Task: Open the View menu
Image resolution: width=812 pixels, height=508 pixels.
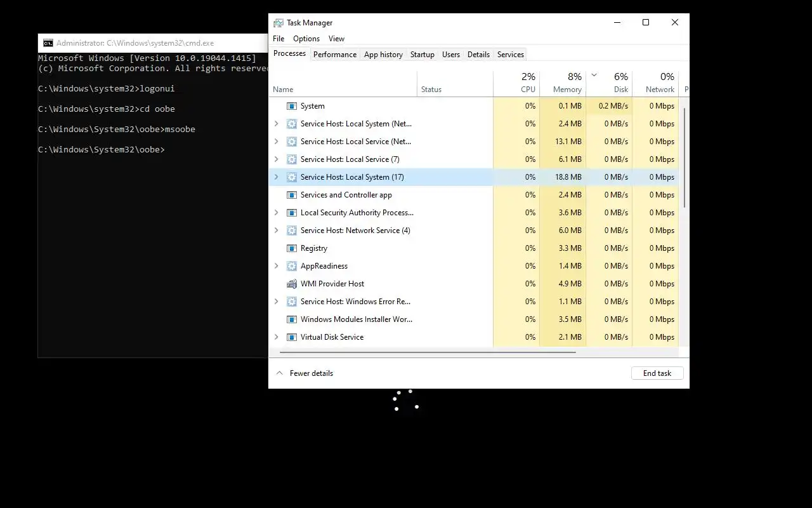Action: (x=336, y=39)
